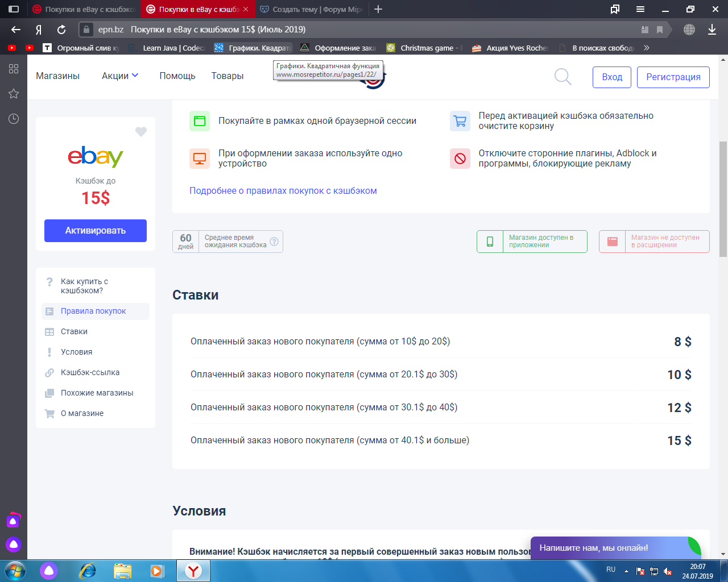Go back with the back arrow
728x582 pixels.
point(16,30)
